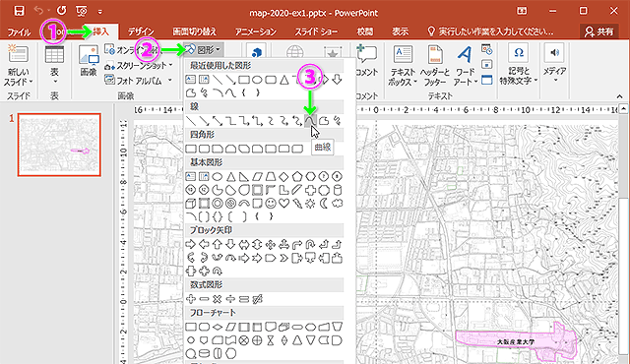Viewport: 630px width, 364px height.
Task: Select the first rectangle in the 四角形 section
Action: point(191,149)
